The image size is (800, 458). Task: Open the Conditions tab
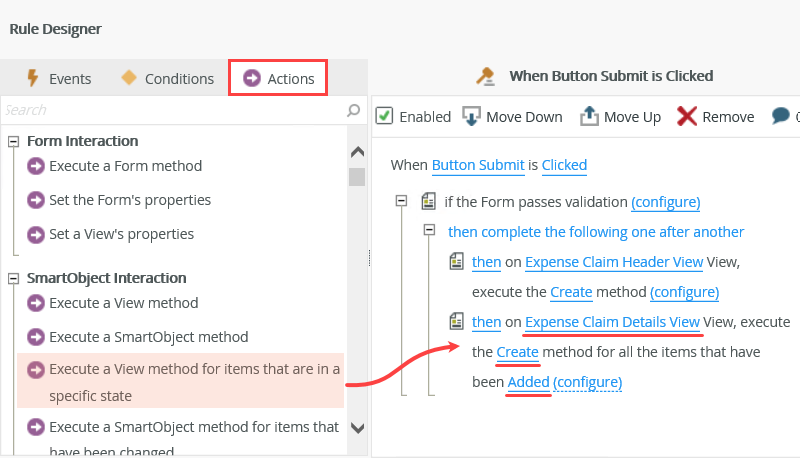click(x=167, y=78)
